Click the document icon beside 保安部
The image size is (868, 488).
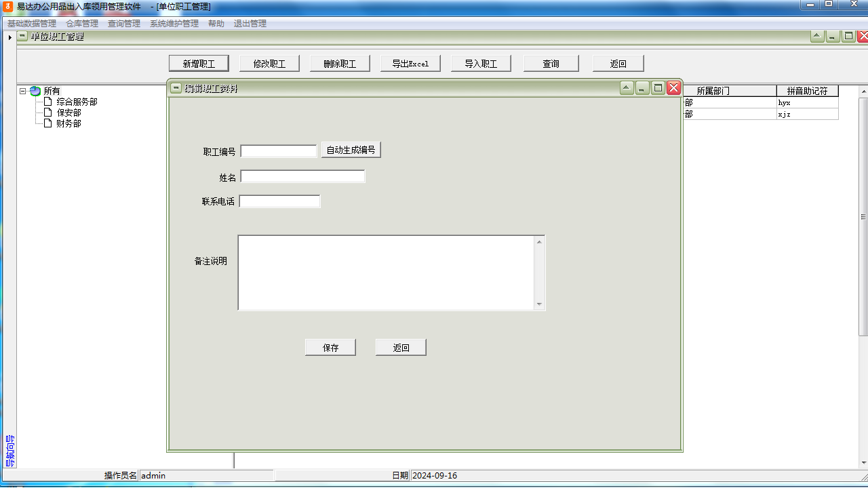[48, 112]
